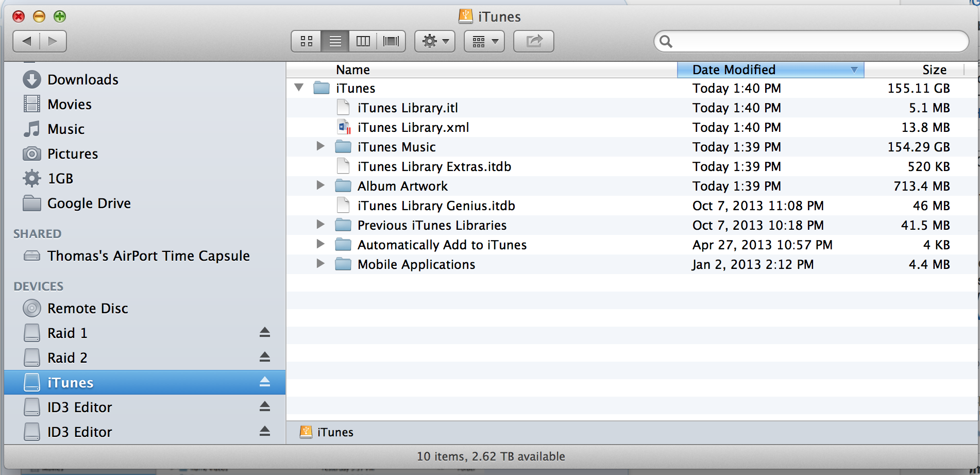
Task: Open the Arrange items dropdown
Action: click(484, 41)
